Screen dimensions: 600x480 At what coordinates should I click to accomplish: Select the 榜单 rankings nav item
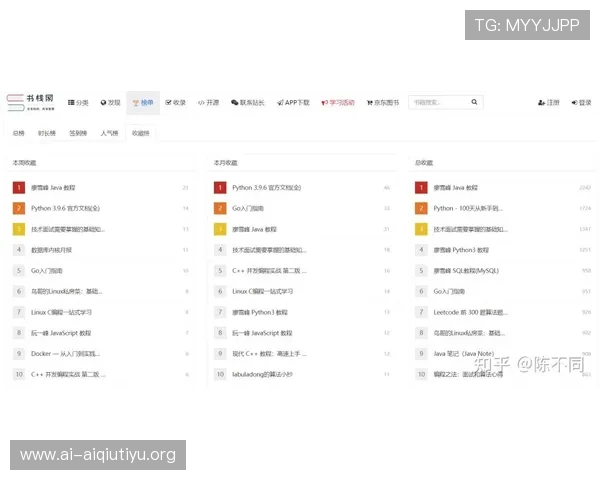click(x=143, y=103)
